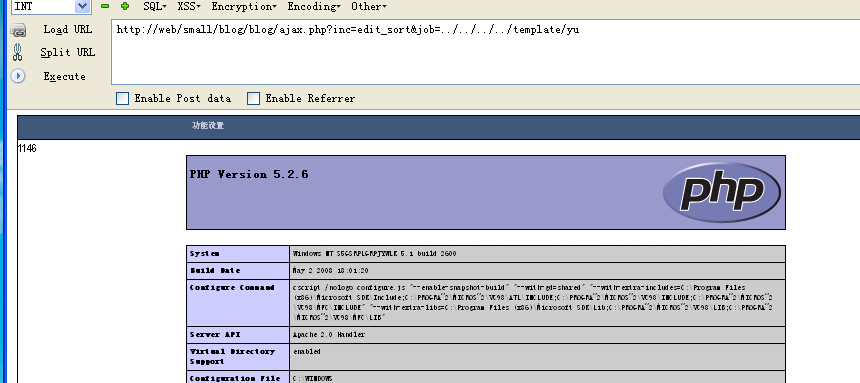
Task: Click the C:\WINDOWS configuration path value
Action: click(x=313, y=378)
